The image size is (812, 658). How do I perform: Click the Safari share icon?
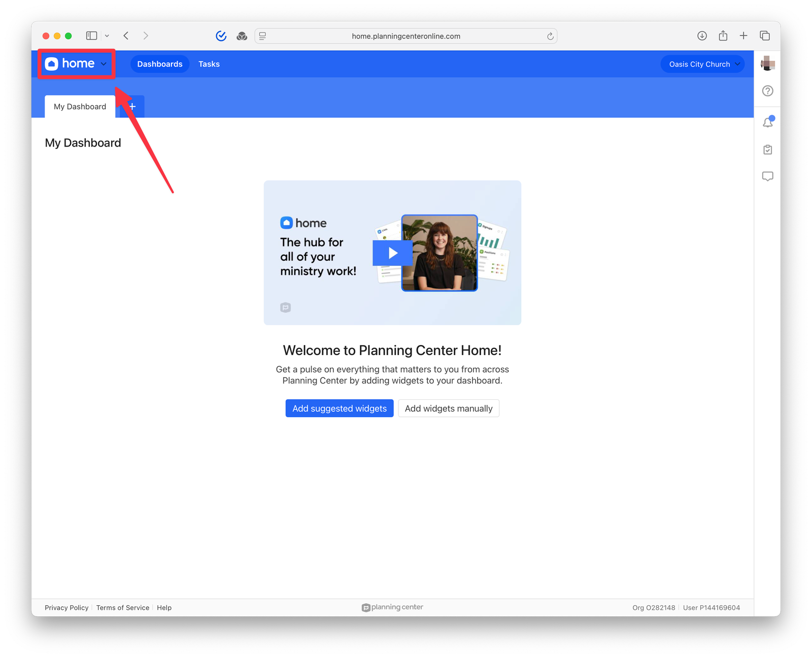723,36
